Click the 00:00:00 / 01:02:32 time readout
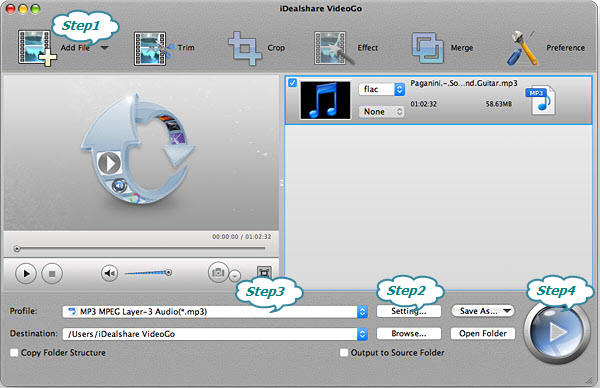The height and width of the screenshot is (388, 600). [242, 237]
